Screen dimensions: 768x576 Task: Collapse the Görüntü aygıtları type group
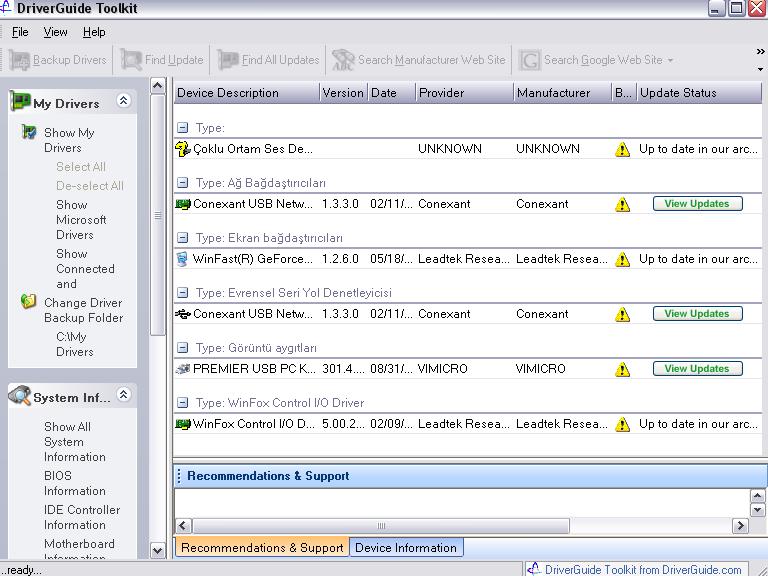pos(182,348)
